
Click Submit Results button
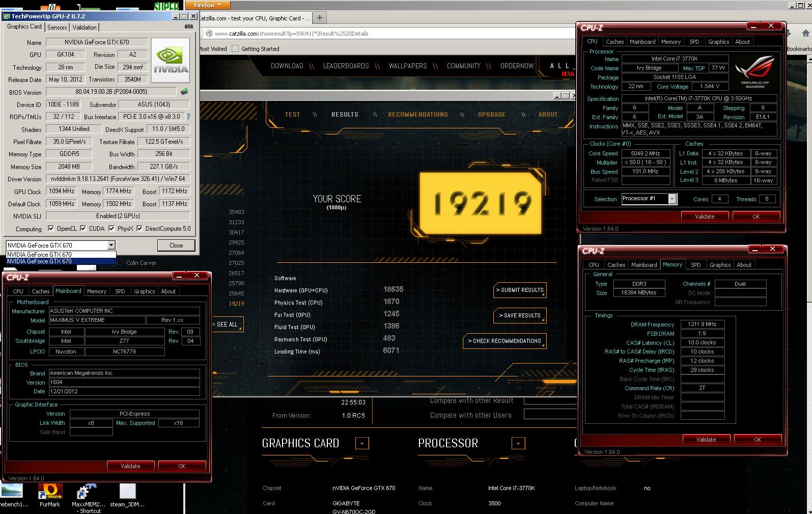pyautogui.click(x=520, y=290)
